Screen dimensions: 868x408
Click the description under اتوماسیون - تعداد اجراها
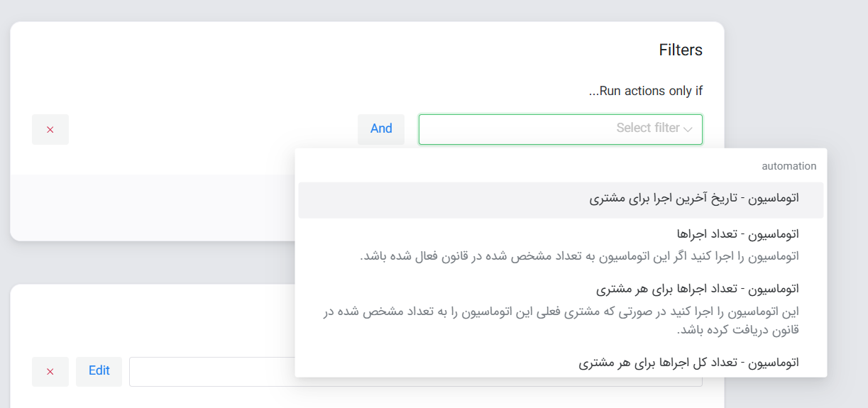(579, 255)
